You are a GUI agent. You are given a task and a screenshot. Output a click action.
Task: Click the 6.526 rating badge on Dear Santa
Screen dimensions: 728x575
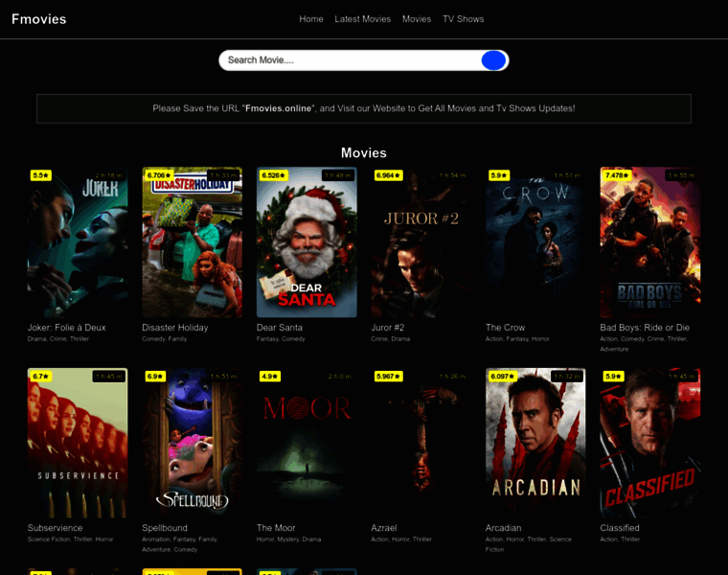point(273,175)
